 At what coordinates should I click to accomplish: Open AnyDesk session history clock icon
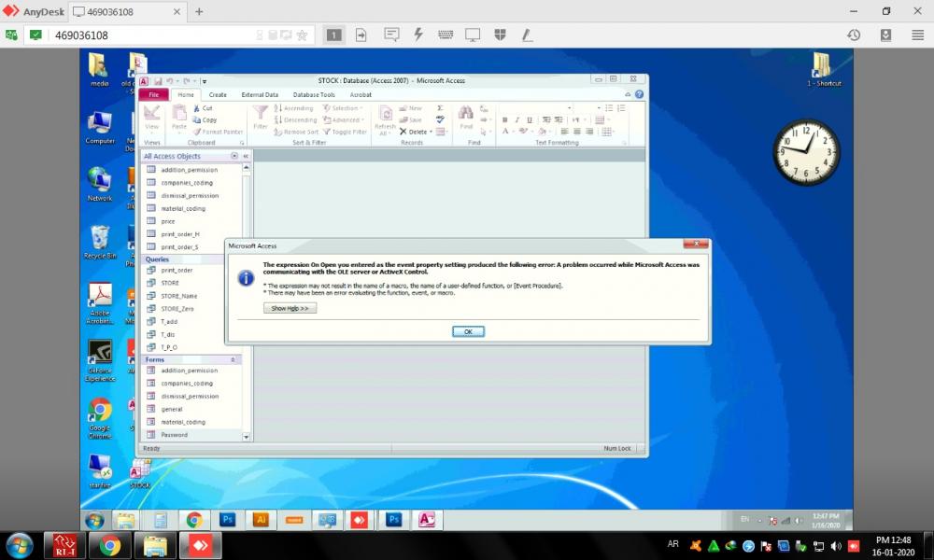click(x=854, y=35)
